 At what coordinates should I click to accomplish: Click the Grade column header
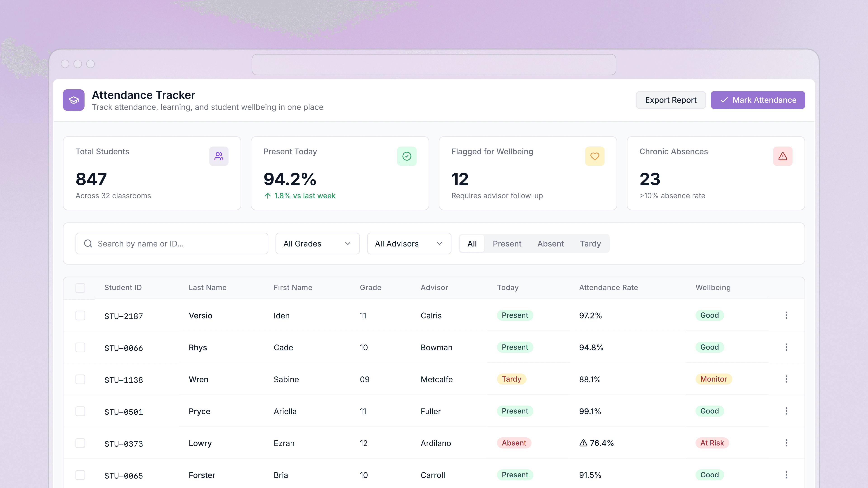(x=371, y=288)
